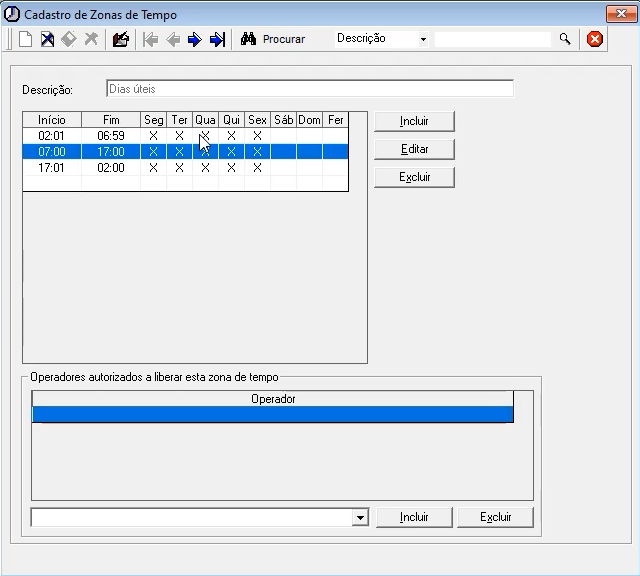Viewport: 640px width, 576px height.
Task: Click the edit notepad icon in toolbar
Action: (x=121, y=40)
